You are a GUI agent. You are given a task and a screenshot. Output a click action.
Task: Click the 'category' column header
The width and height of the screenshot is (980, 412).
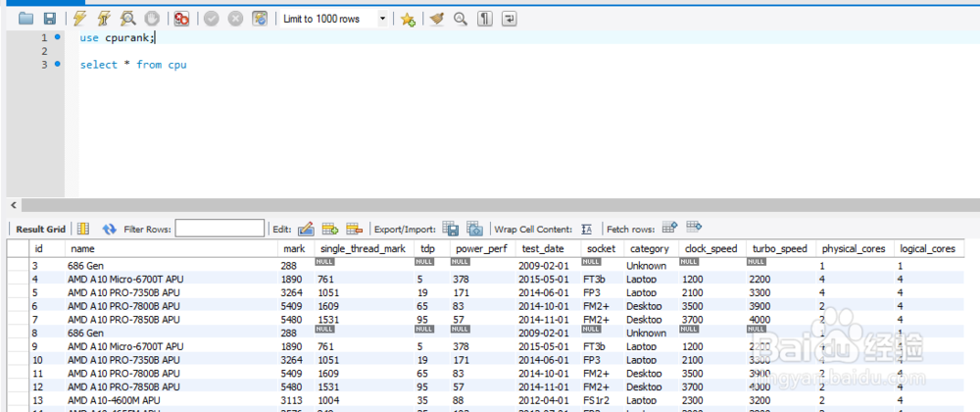click(651, 248)
